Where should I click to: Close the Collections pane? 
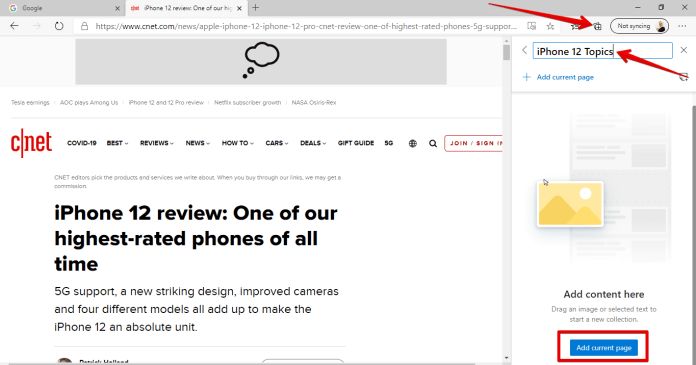684,50
